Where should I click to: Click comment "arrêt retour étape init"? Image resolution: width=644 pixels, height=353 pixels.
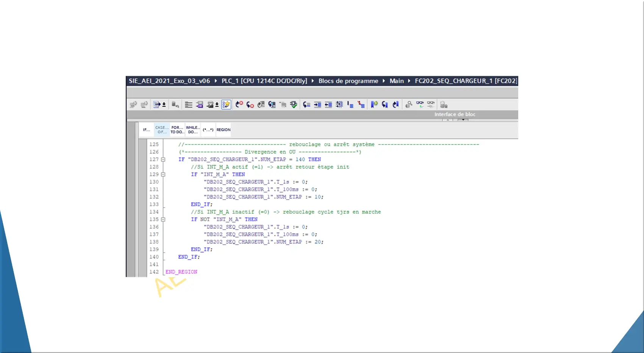point(313,167)
